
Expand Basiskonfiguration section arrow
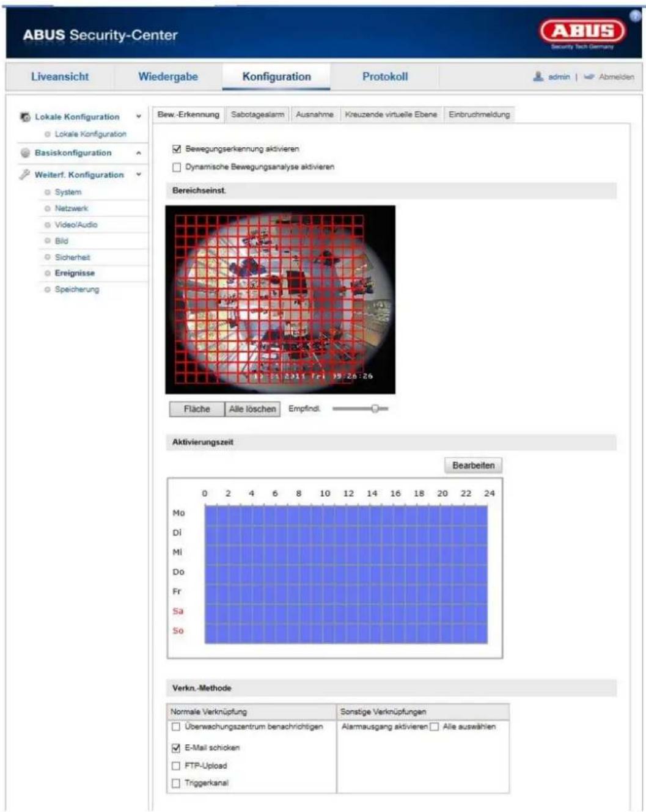click(x=139, y=153)
